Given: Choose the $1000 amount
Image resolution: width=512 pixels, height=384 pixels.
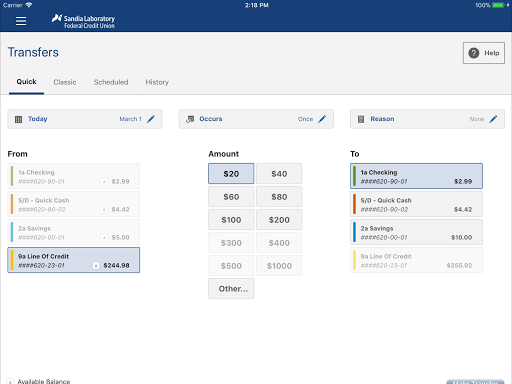Looking at the screenshot, I should point(279,266).
